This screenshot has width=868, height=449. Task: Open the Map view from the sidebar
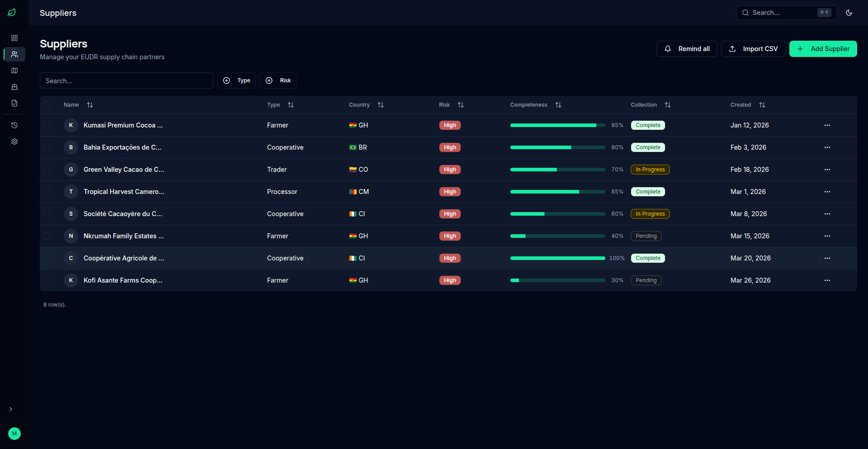14,71
